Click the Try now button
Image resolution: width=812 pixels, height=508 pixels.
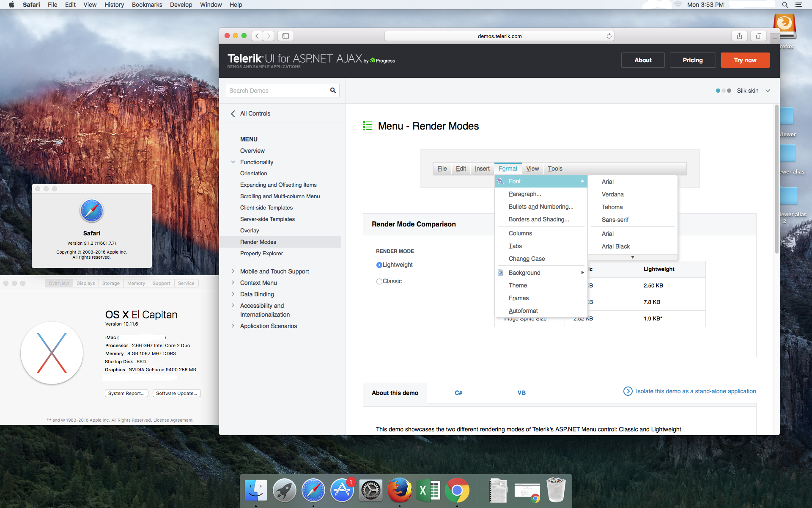tap(745, 60)
